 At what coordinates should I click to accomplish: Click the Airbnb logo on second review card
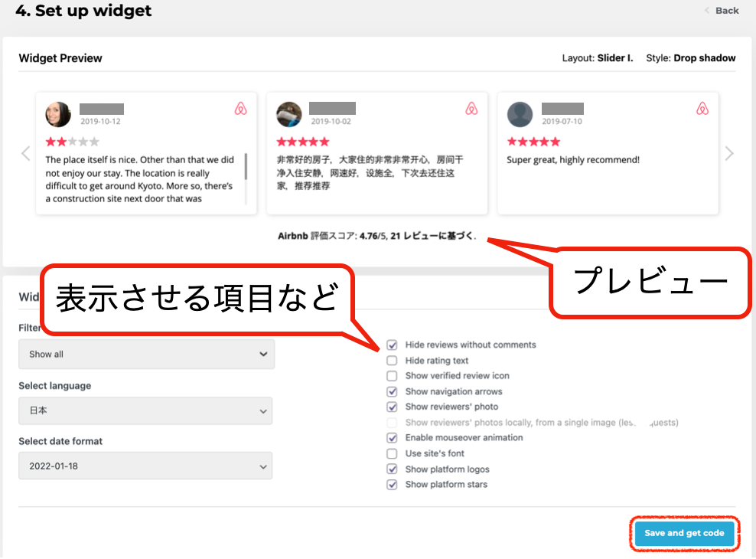[471, 109]
